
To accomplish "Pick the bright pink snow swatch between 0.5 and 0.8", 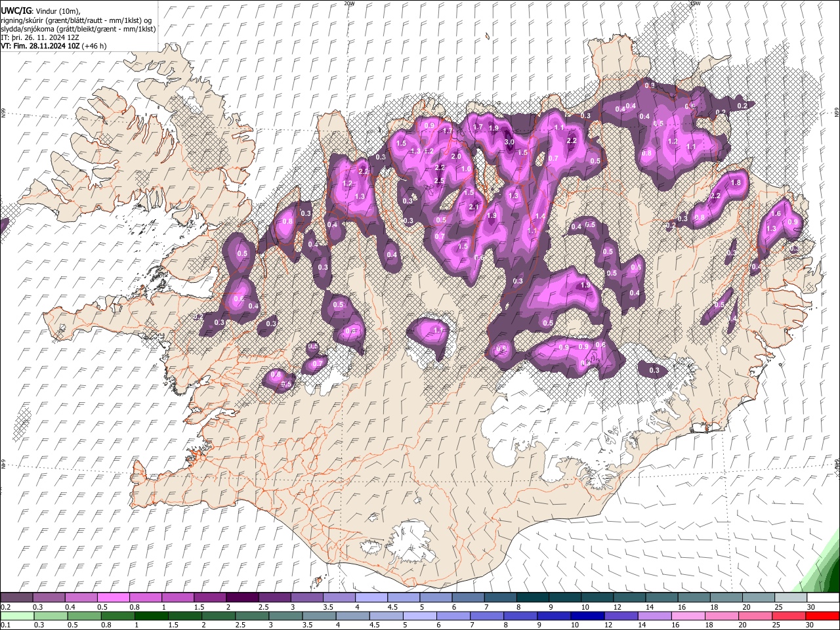I will coord(113,598).
